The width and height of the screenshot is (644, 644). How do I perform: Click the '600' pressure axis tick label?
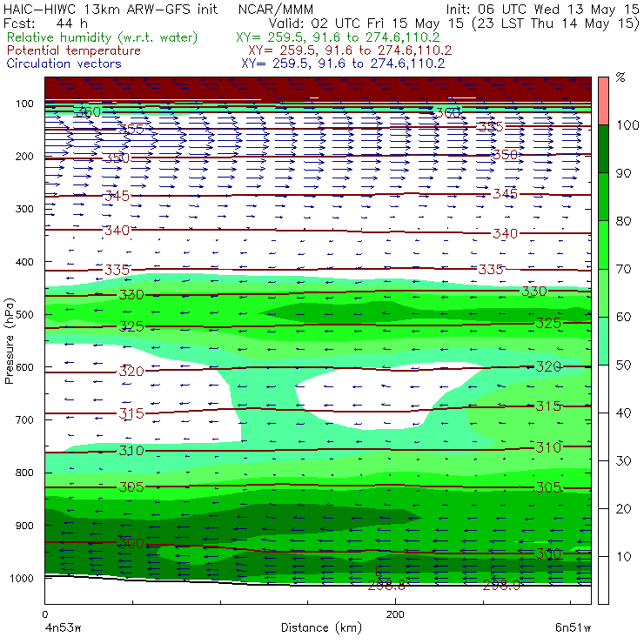tap(24, 367)
